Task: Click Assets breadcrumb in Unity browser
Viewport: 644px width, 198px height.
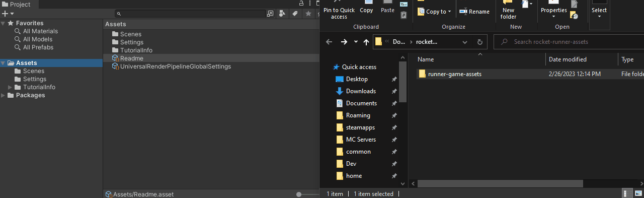Action: [115, 24]
